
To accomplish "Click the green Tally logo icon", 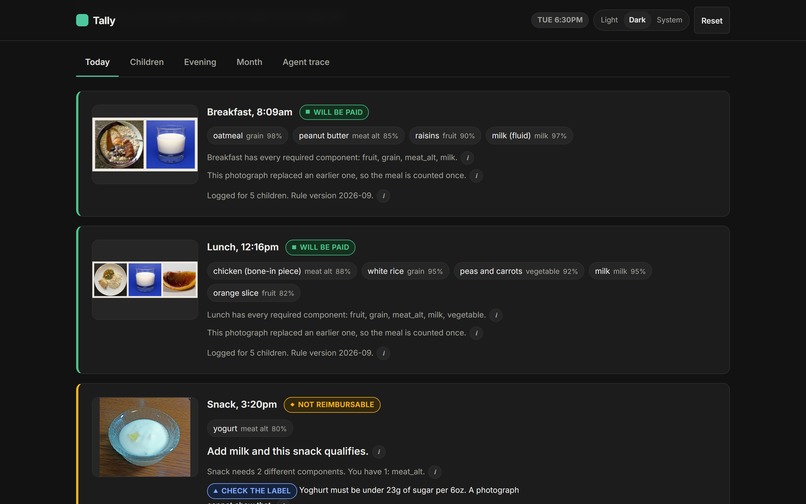I will 82,20.
